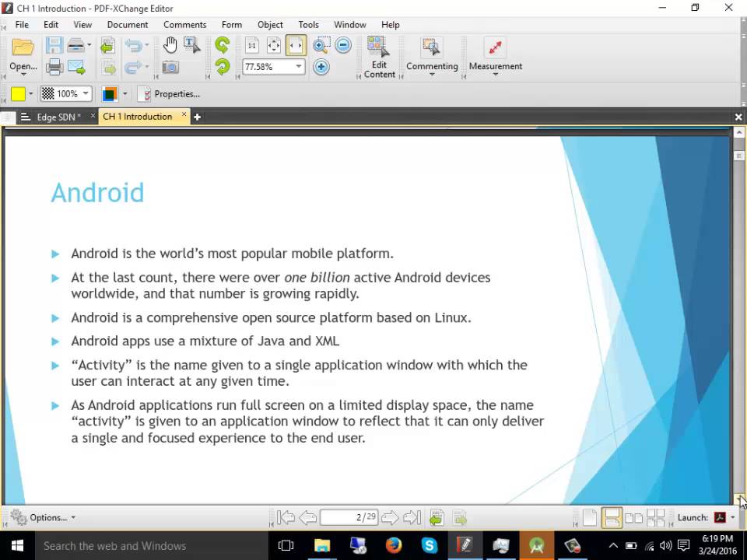747x560 pixels.
Task: Set zoom to Actual Size 1:1
Action: (x=252, y=45)
